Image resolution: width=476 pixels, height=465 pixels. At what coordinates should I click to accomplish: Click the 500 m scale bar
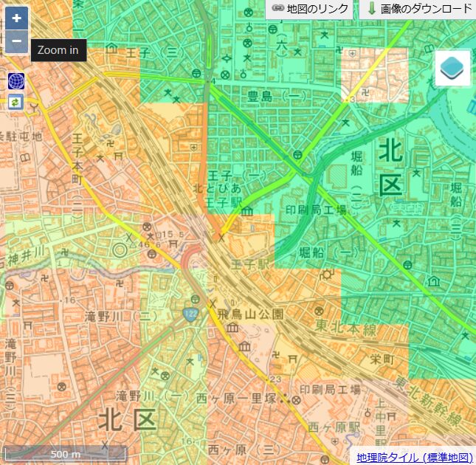coord(65,453)
